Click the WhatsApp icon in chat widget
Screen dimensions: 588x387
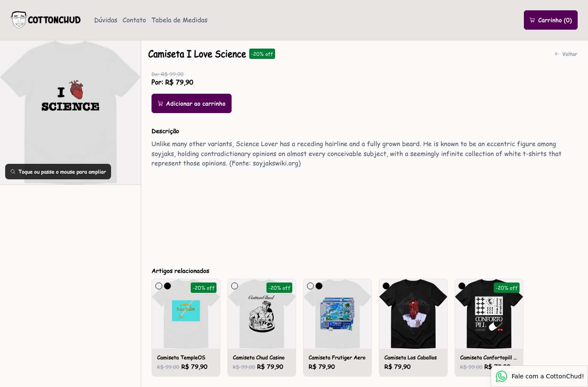pos(501,376)
